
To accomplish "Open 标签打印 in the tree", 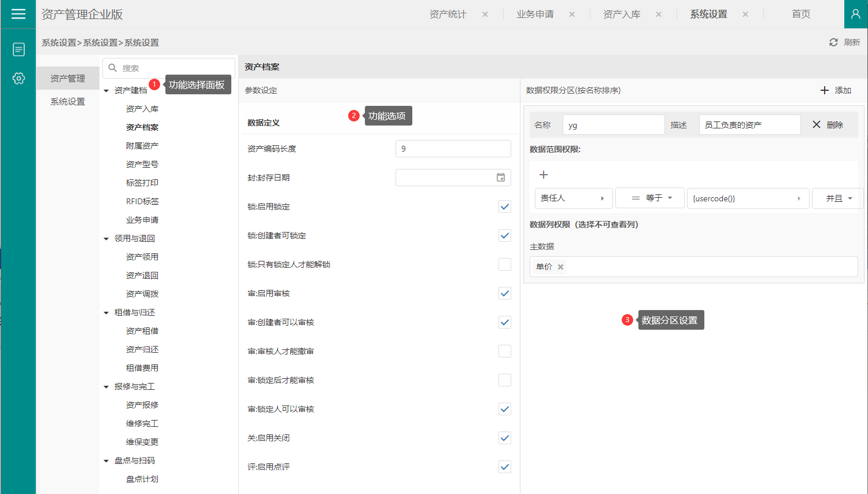I will (x=142, y=183).
